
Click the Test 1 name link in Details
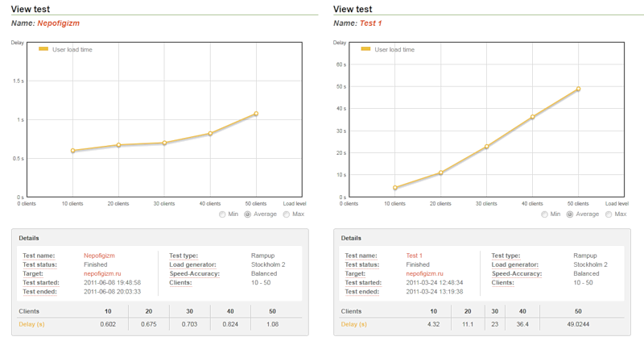click(416, 256)
